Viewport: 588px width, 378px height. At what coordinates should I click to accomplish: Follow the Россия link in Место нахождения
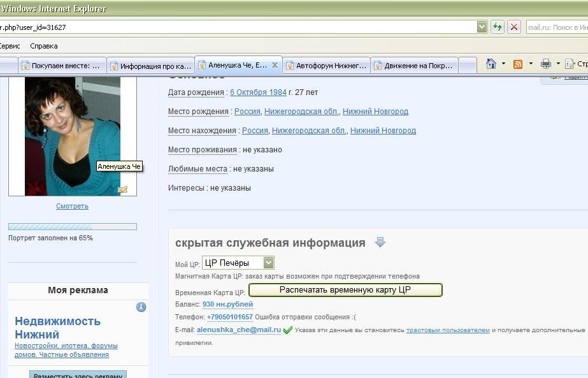click(x=255, y=131)
